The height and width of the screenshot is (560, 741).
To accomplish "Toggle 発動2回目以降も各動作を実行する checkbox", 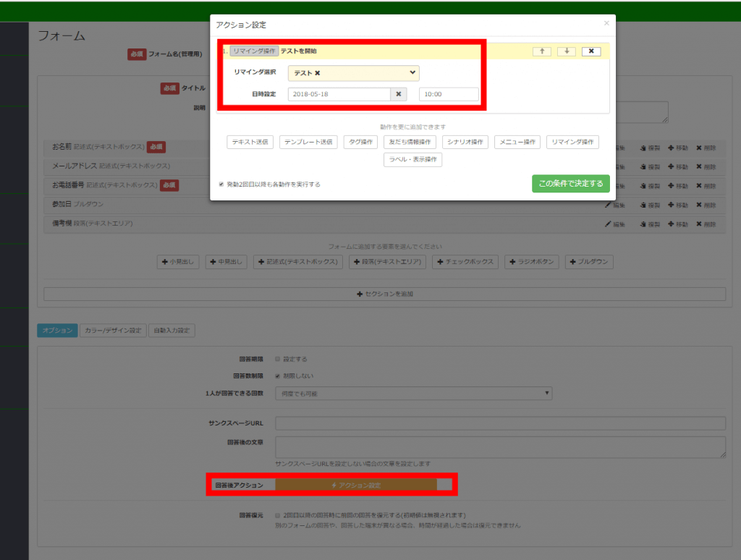I will point(221,184).
